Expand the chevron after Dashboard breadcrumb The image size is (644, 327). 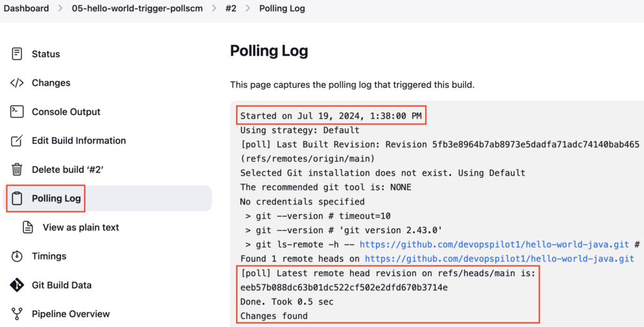60,9
